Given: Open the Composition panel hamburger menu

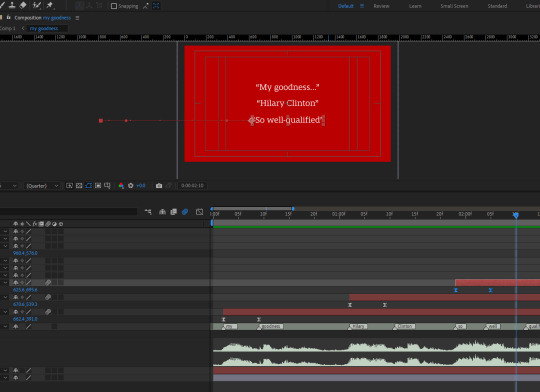Looking at the screenshot, I should (x=77, y=18).
